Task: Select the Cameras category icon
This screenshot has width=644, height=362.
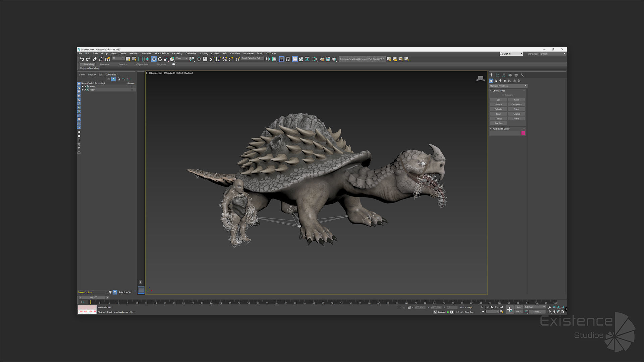Action: [x=505, y=81]
